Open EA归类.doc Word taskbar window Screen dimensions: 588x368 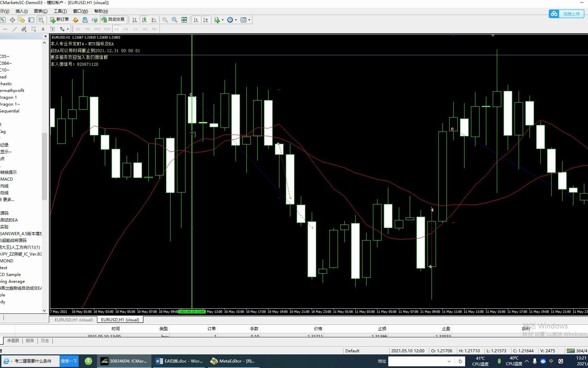pyautogui.click(x=179, y=361)
